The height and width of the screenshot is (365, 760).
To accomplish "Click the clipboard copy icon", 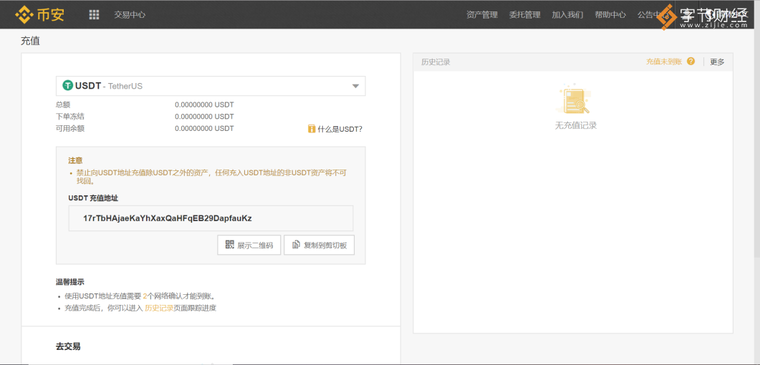I will [296, 245].
